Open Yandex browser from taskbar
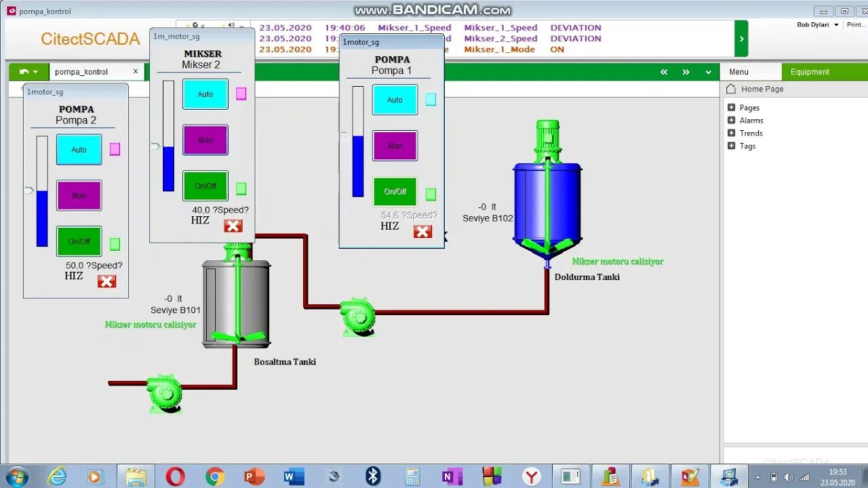868x488 pixels. click(532, 476)
